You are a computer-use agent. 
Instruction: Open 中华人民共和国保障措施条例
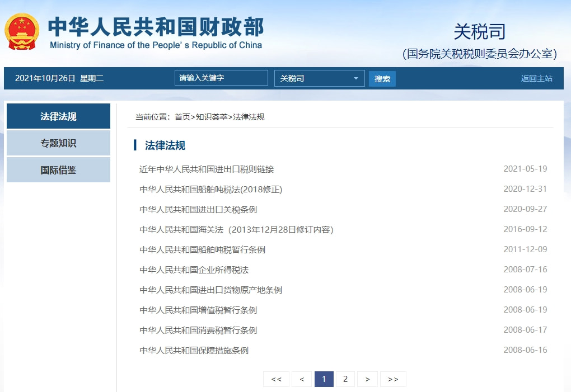tap(194, 350)
